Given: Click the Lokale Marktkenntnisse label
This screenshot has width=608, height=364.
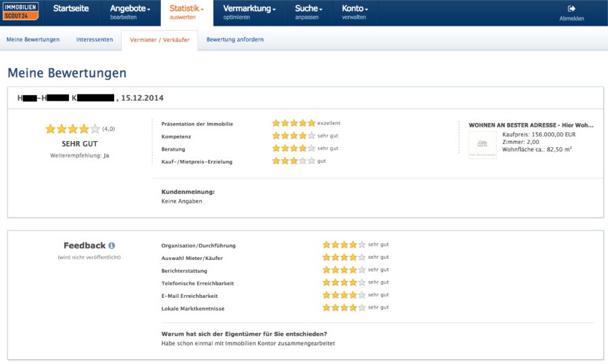Looking at the screenshot, I should (193, 309).
